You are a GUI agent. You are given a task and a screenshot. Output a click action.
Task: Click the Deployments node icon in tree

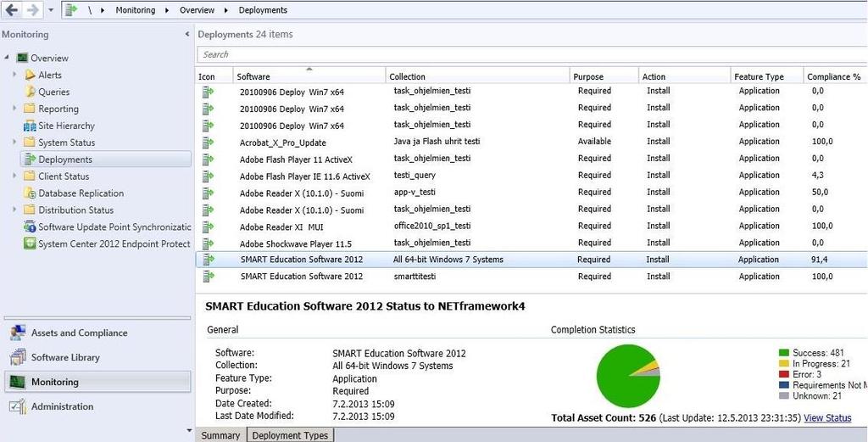pos(30,159)
